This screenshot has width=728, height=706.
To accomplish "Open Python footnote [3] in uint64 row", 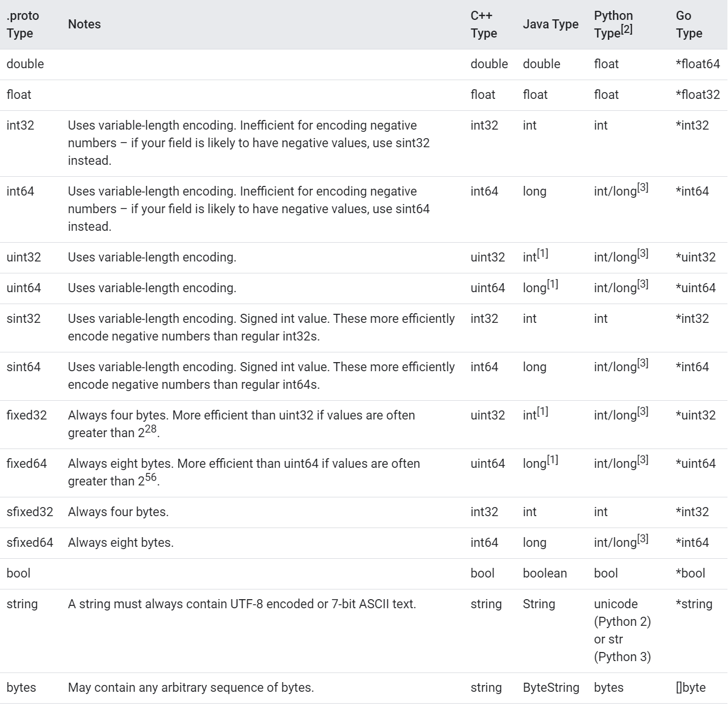I will tap(643, 284).
